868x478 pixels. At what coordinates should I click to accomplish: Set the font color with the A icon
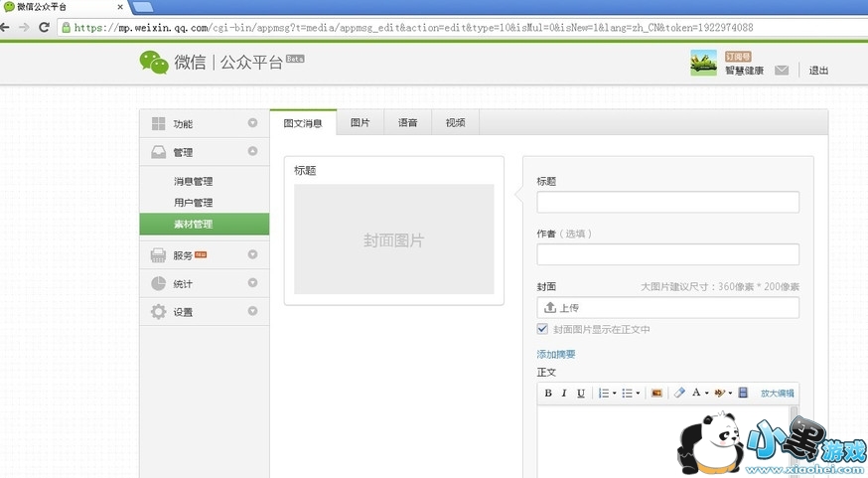pos(696,393)
